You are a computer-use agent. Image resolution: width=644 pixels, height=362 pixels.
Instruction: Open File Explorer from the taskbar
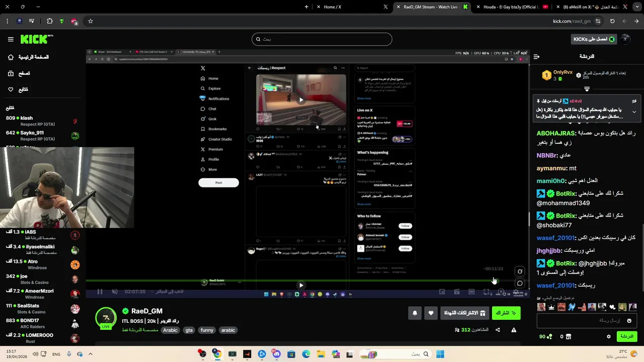pos(320,354)
